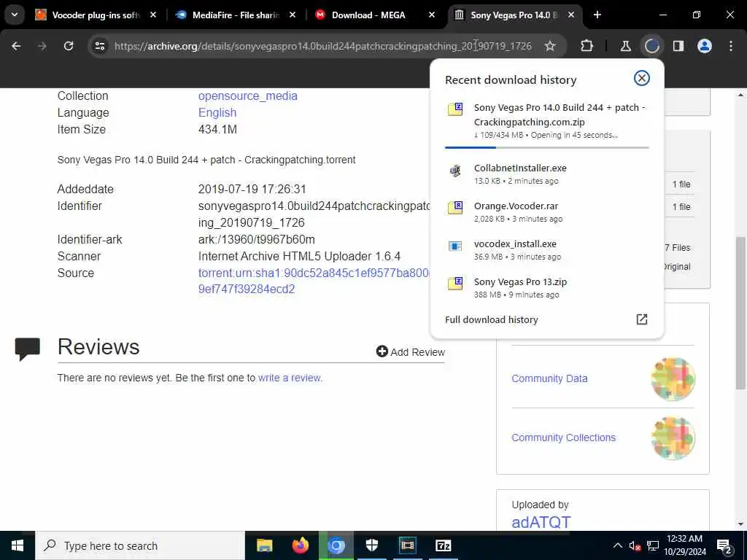Click the taskbar search box
Screen dimensions: 747x560
pos(139,545)
